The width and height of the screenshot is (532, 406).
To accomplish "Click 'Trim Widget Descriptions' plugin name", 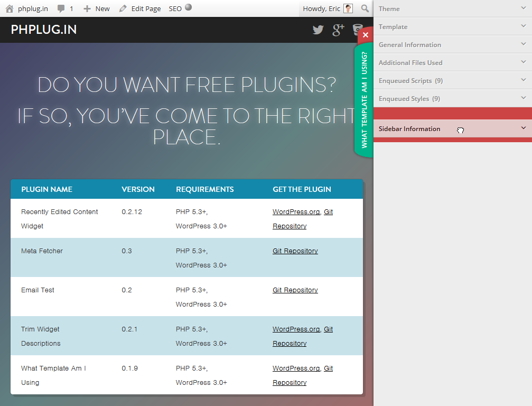I will [41, 336].
